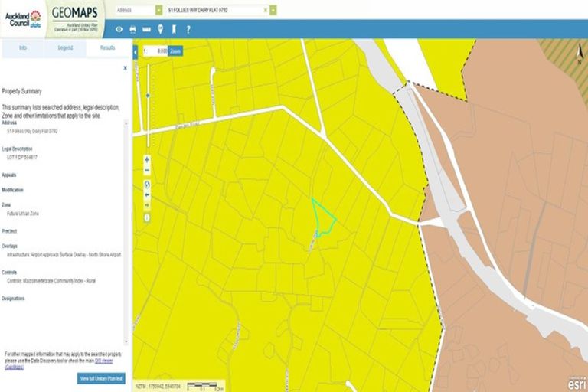Open the Address search type dropdown
Image resolution: width=588 pixels, height=392 pixels.
158,10
